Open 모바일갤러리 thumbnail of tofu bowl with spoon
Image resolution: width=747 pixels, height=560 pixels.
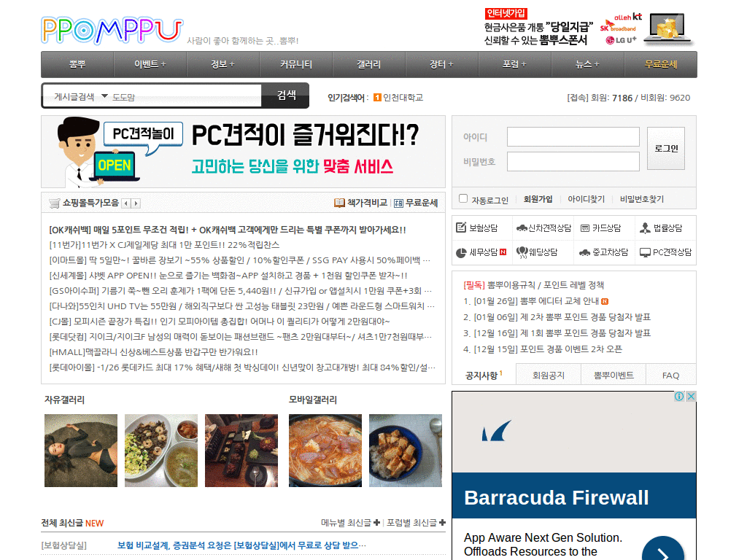coord(406,451)
